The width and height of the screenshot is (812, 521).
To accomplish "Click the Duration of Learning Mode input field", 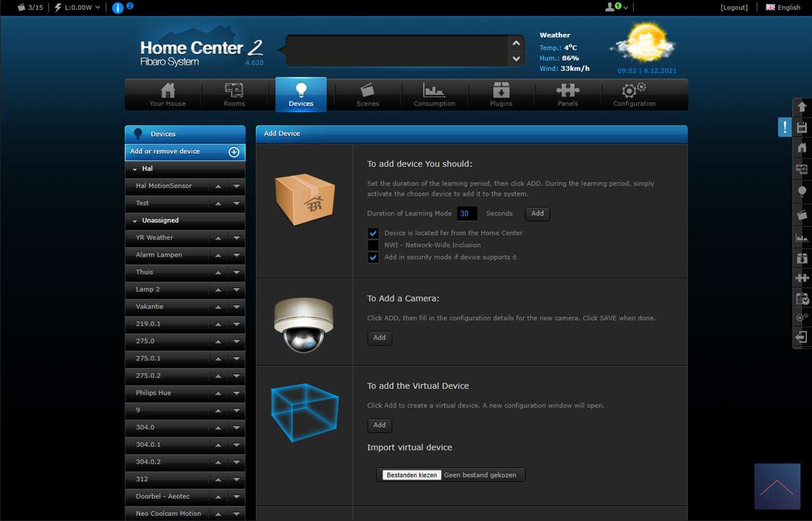I will [467, 214].
